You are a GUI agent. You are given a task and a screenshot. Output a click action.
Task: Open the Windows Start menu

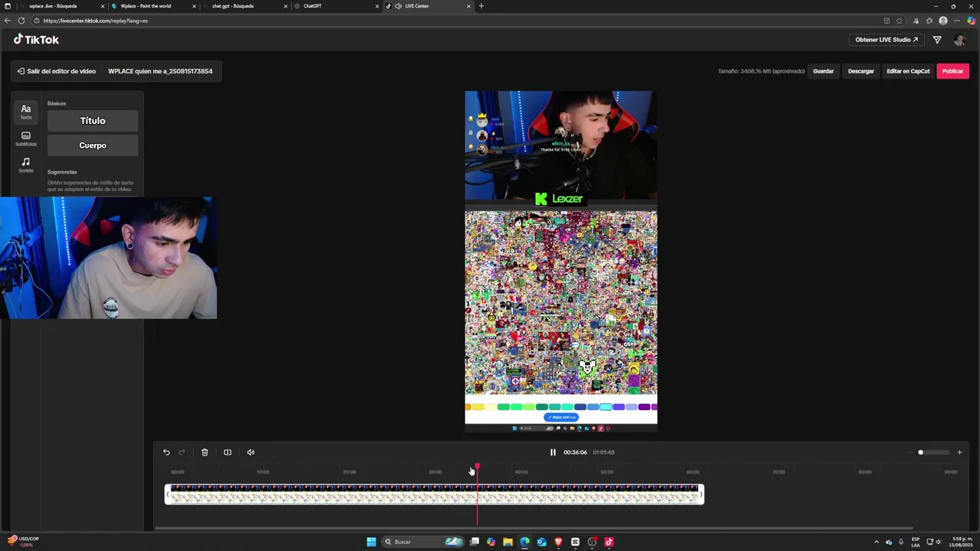click(x=371, y=542)
